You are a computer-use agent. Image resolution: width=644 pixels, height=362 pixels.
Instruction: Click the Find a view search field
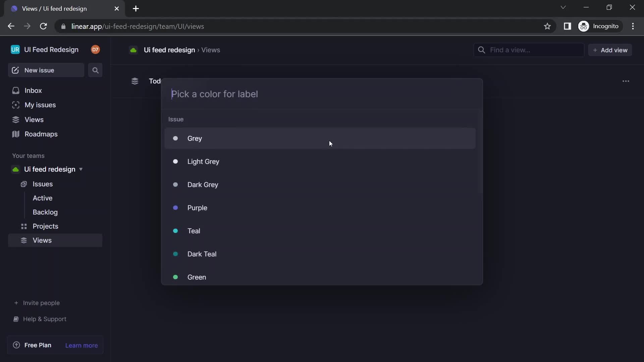[529, 50]
